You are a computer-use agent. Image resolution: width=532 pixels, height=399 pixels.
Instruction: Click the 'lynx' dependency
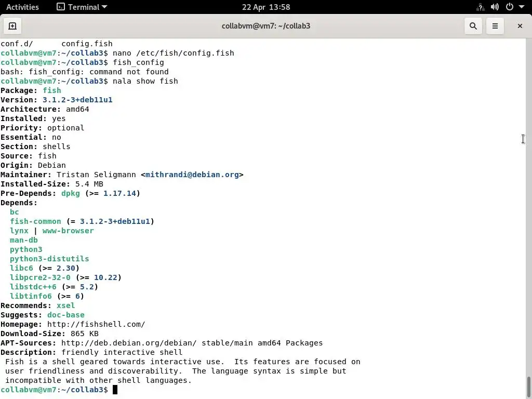point(19,231)
